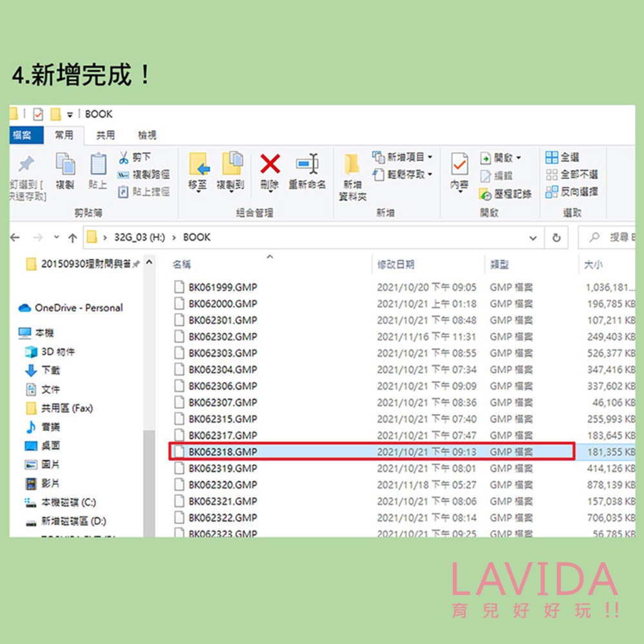Screen dimensions: 644x644
Task: Expand the Easy access dropdown
Action: coord(402,175)
